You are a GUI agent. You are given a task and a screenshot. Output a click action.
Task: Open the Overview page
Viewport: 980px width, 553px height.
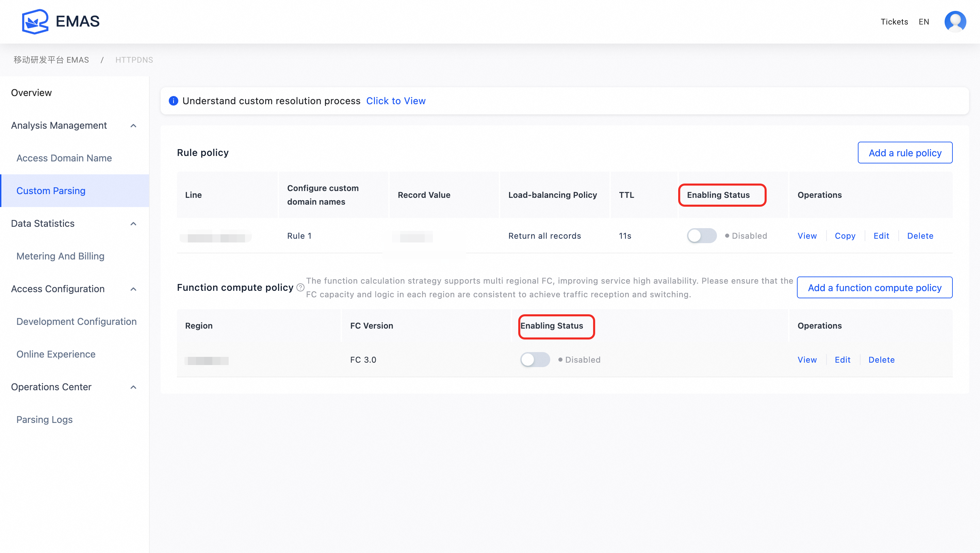[x=31, y=93]
